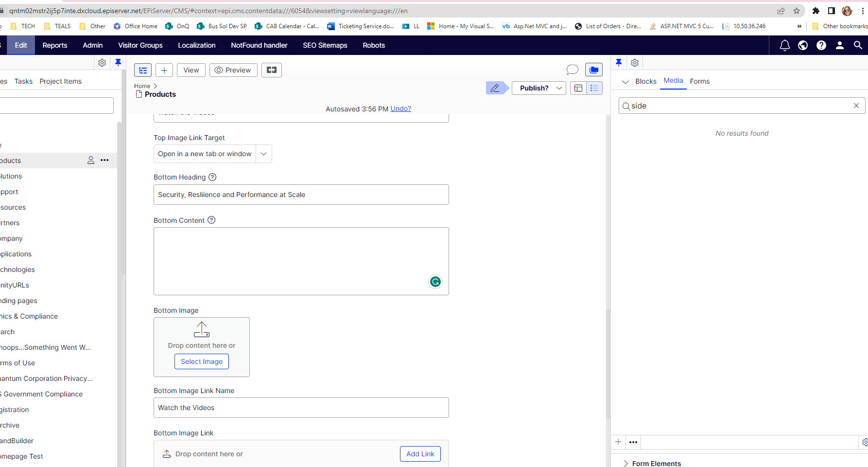Open the globe icon in top bar
868x467 pixels.
[x=803, y=45]
